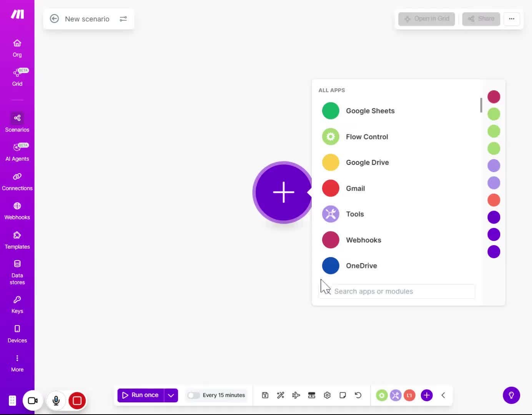Click the airplane icon in the bottom toolbar

[x=296, y=395]
